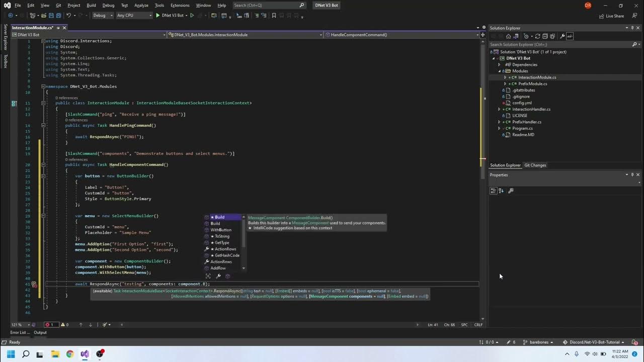
Task: Toggle pin on InteractionModule.cs tab
Action: [x=58, y=28]
